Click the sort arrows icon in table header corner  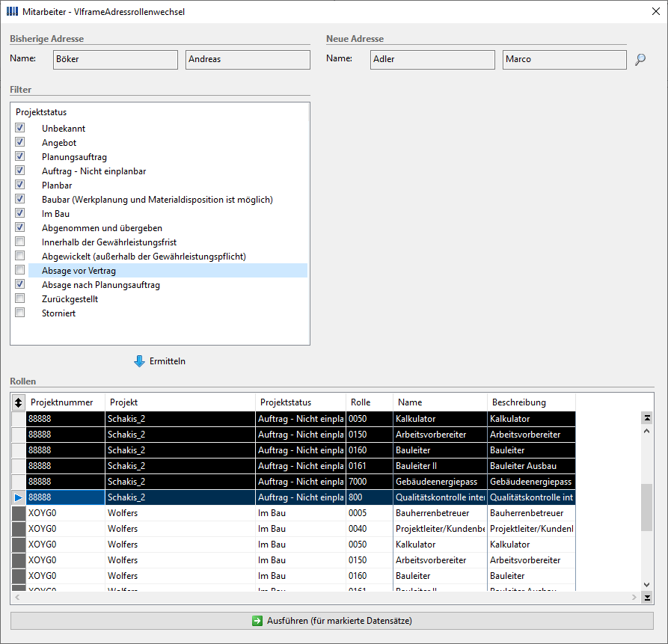[18, 402]
